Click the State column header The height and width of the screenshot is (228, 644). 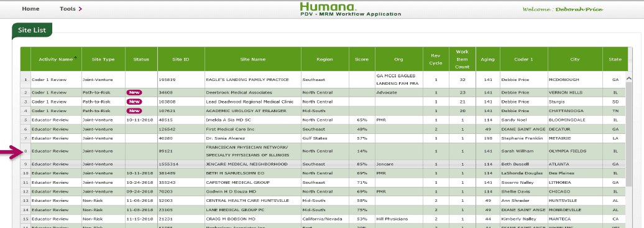click(x=615, y=59)
